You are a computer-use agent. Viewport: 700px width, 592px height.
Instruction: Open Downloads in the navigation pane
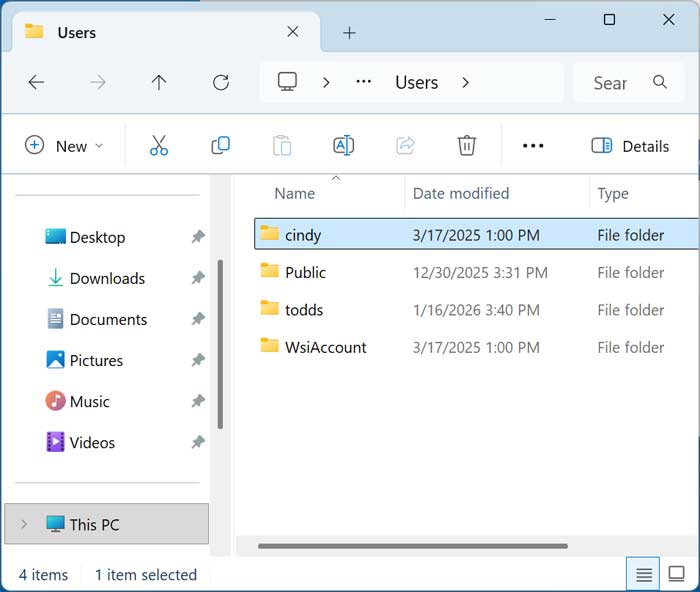108,278
